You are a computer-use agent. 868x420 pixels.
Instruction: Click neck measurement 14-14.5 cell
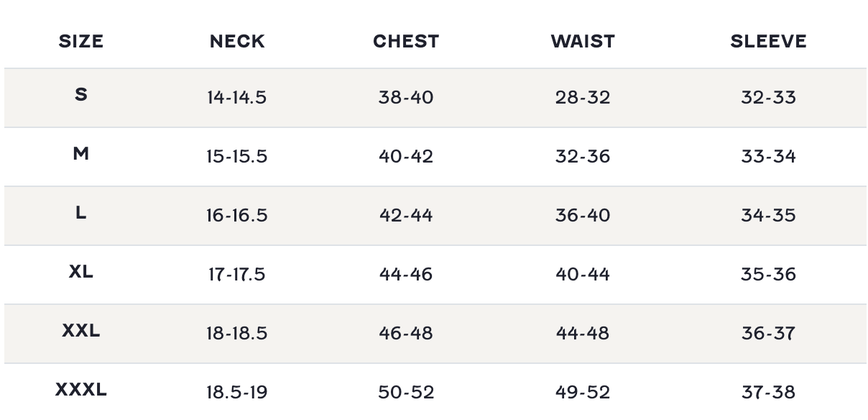click(x=236, y=98)
